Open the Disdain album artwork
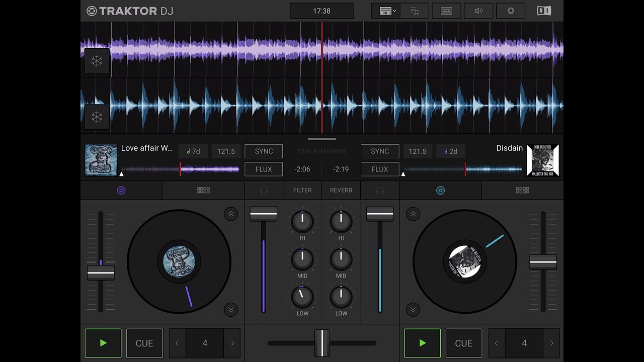This screenshot has height=362, width=644. pos(543,160)
